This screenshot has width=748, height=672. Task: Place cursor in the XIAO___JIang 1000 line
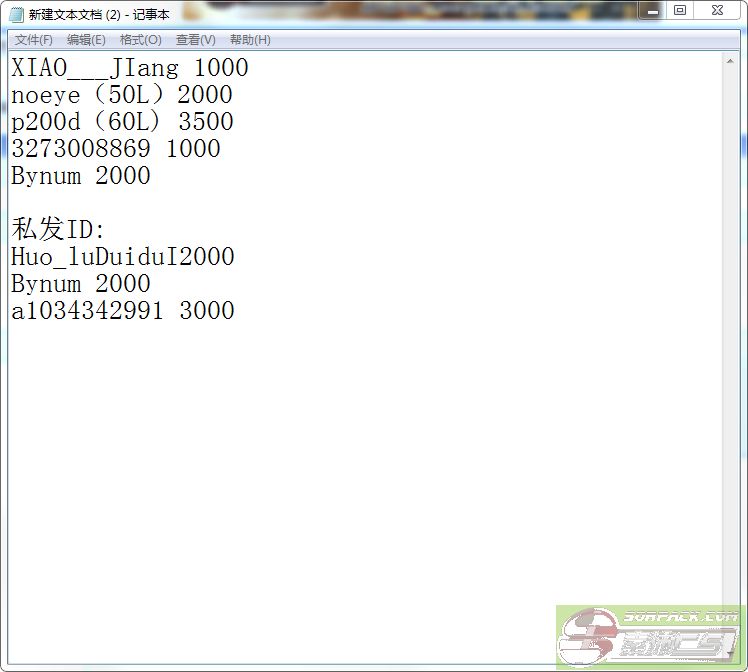coord(129,69)
